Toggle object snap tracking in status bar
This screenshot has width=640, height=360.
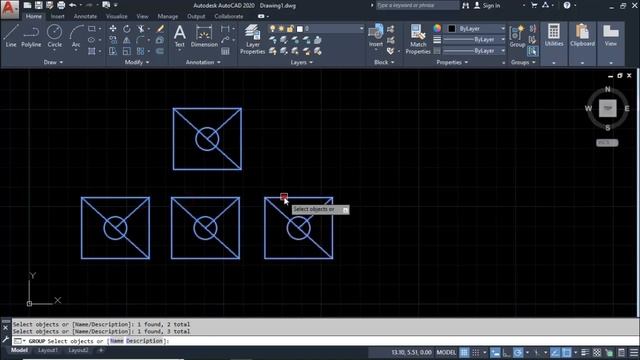[x=555, y=352]
